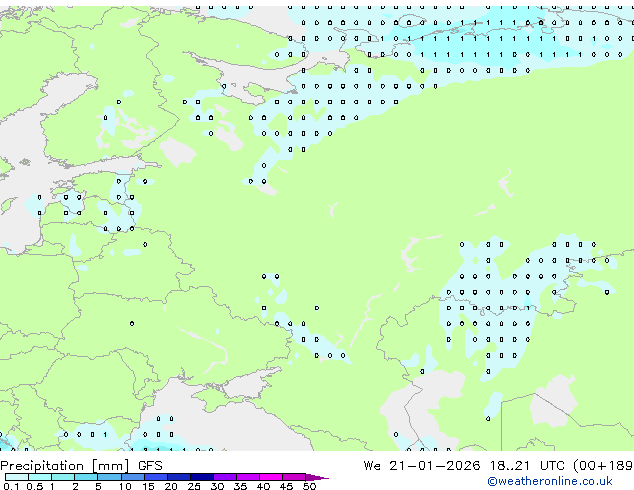Click the 1–2 mm legend color box
The height and width of the screenshot is (490, 634).
63,477
